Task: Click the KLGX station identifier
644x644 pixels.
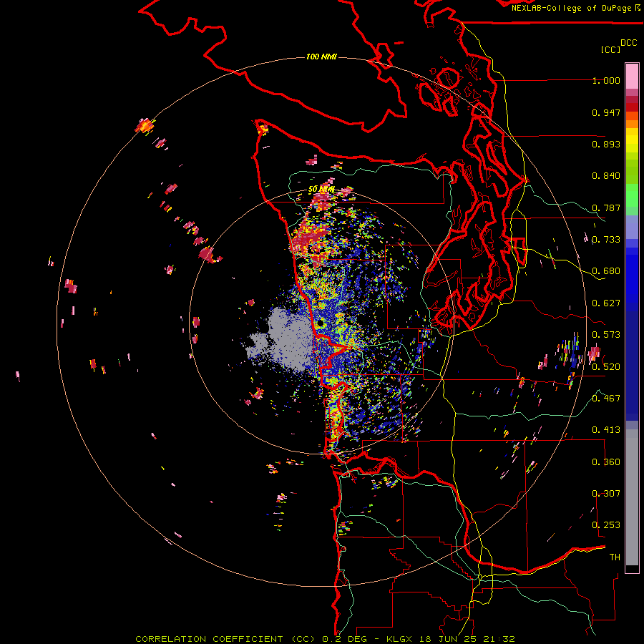Action: tap(399, 639)
